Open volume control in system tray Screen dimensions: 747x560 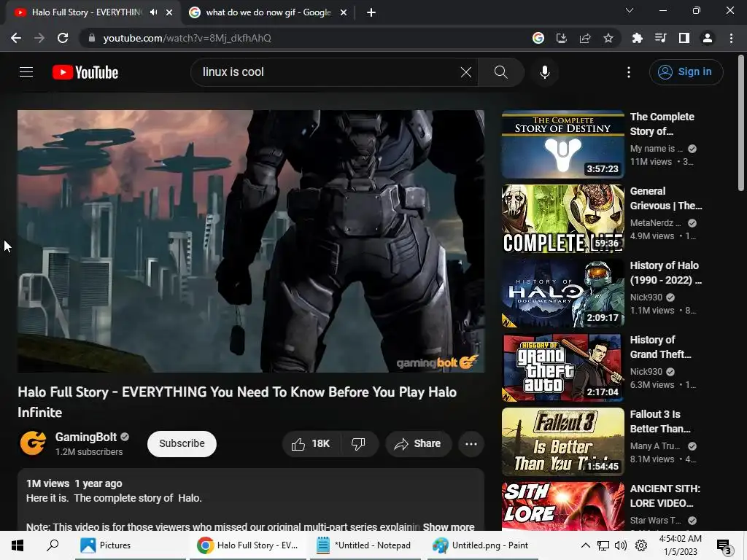pyautogui.click(x=621, y=545)
